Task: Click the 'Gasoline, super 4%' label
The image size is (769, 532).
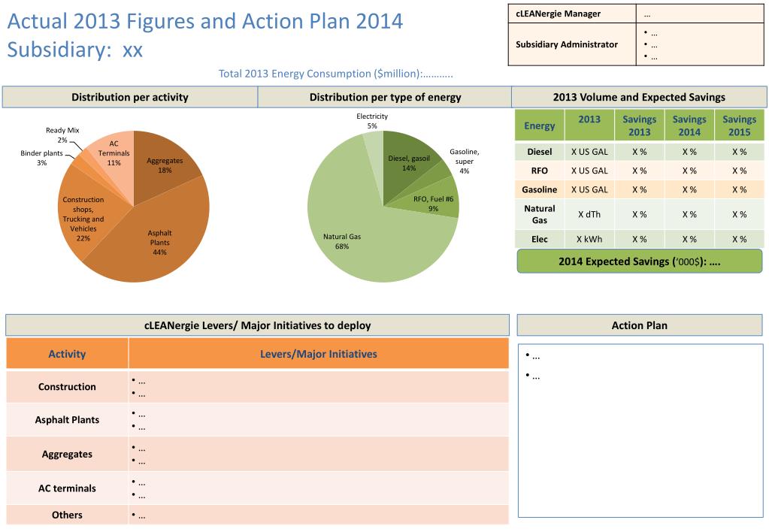Action: click(x=465, y=161)
